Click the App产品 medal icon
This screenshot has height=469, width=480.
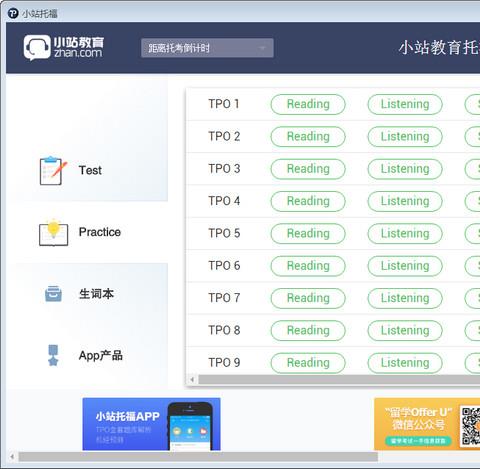click(53, 355)
